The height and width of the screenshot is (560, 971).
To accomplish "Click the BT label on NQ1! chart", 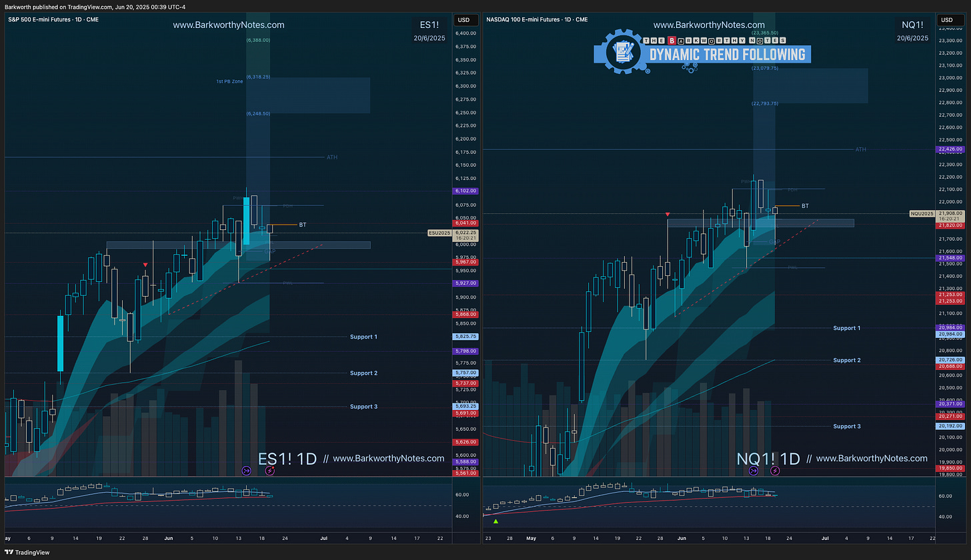I will (805, 206).
